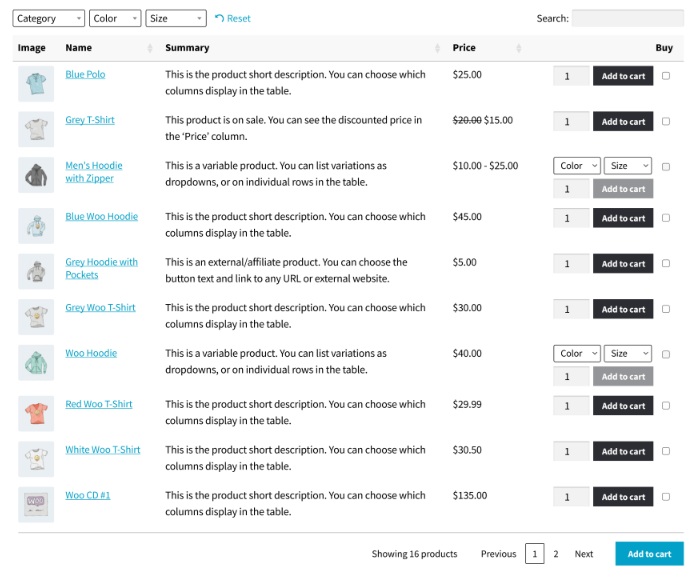The image size is (695, 584).
Task: Select the Woo CD #1 buy checkbox
Action: point(666,497)
